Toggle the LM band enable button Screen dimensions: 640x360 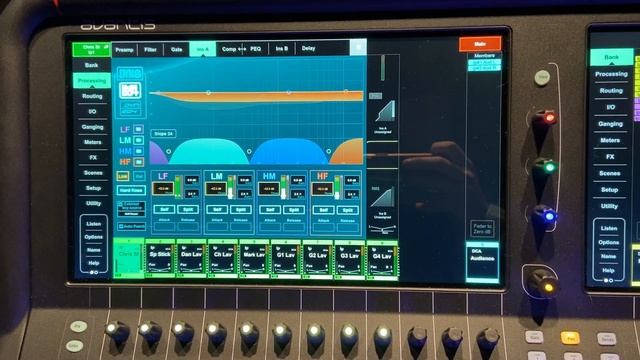tap(138, 140)
